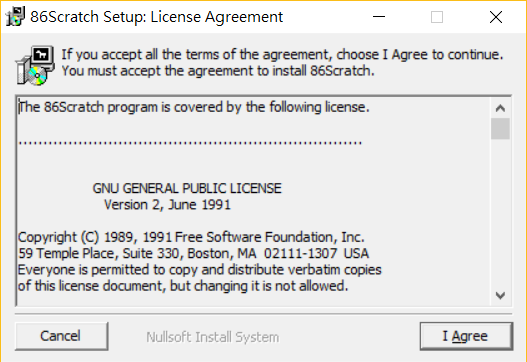Click the greyed-out maximize button

437,16
